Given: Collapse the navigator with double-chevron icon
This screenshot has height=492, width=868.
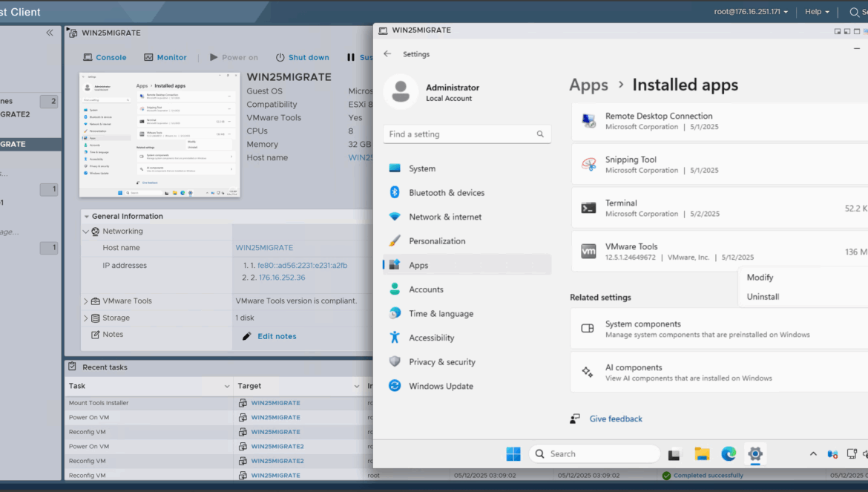Looking at the screenshot, I should (50, 33).
